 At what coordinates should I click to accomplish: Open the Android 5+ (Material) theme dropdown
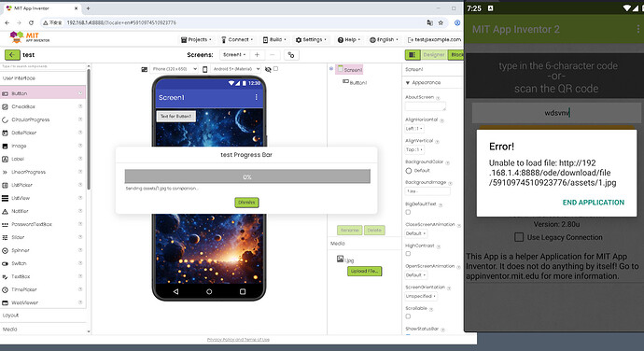tap(235, 69)
